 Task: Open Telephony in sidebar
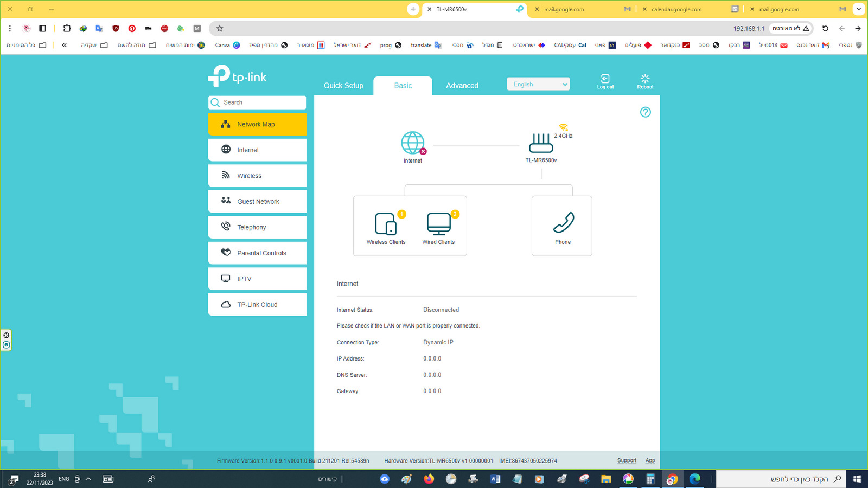257,227
